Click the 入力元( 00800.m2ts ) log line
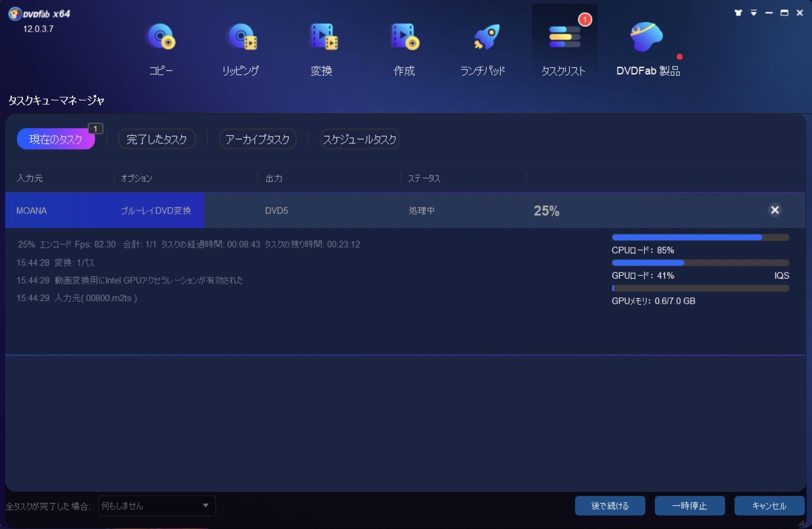Viewport: 812px width, 529px height. point(77,298)
